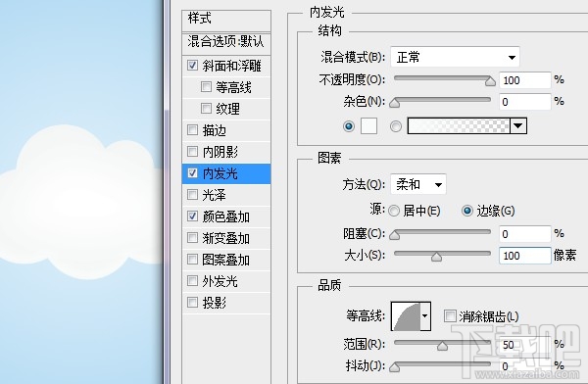Open the 渐变叠加 settings row
The height and width of the screenshot is (384, 588).
click(226, 238)
